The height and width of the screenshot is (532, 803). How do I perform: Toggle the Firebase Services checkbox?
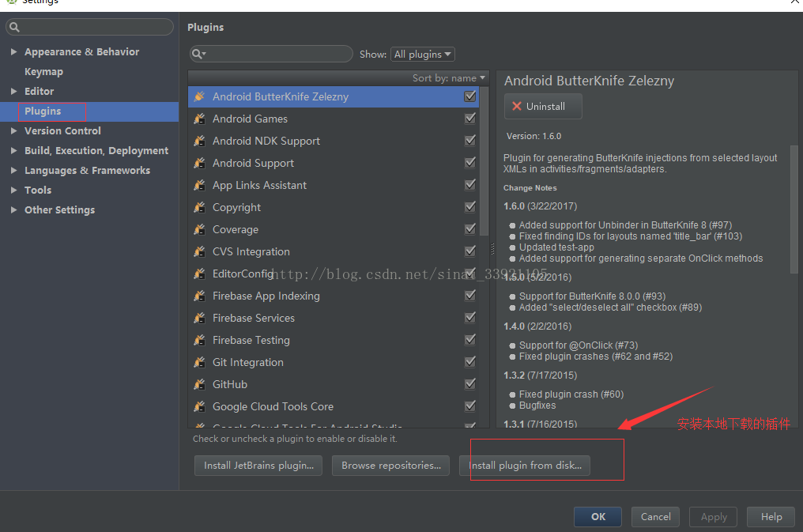click(x=469, y=318)
